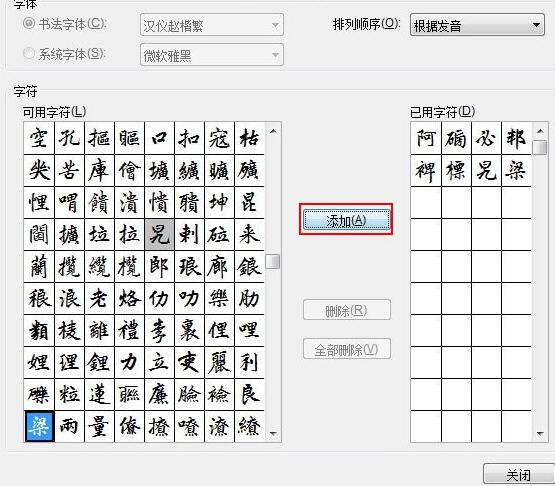Select character 晃 in used characters list
This screenshot has height=486, width=555.
point(486,170)
